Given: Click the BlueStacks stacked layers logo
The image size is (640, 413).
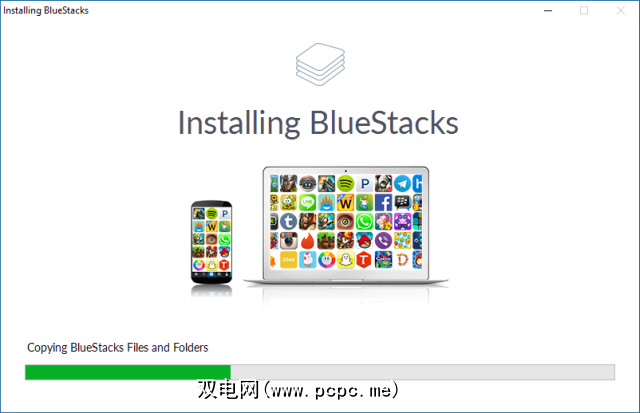Looking at the screenshot, I should coord(320,64).
